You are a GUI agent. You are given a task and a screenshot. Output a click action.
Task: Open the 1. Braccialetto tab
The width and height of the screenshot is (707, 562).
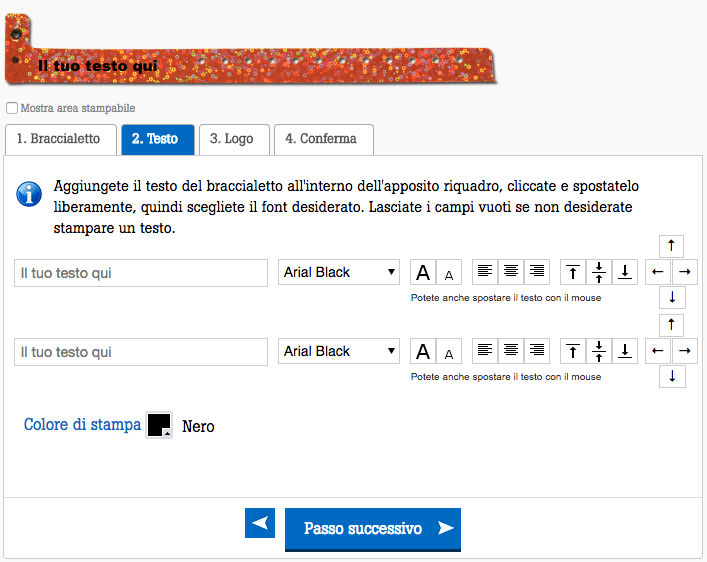(x=61, y=139)
